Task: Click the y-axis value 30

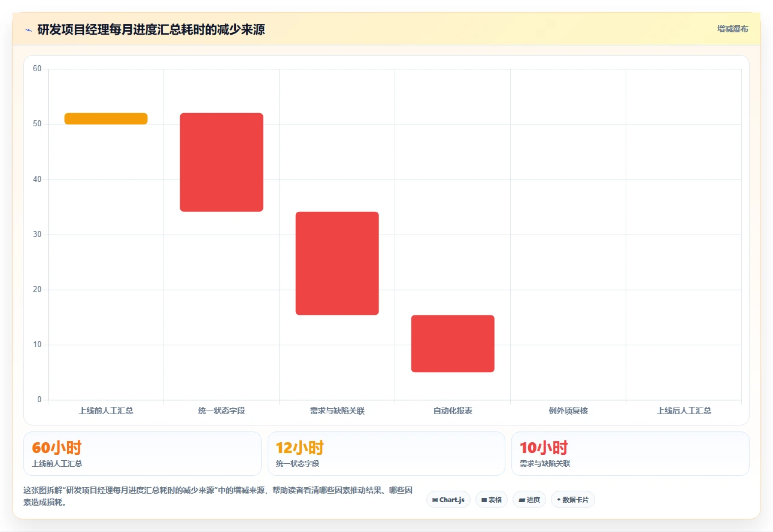Action: (37, 235)
